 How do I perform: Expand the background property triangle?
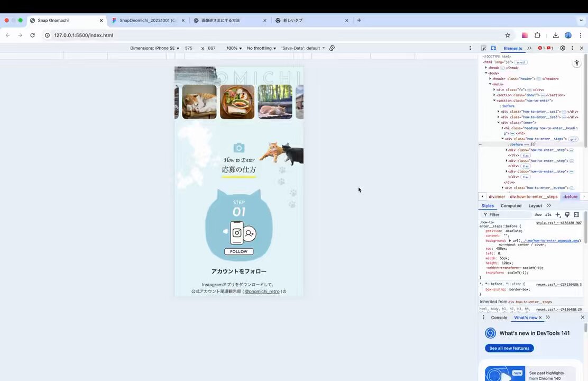click(510, 241)
